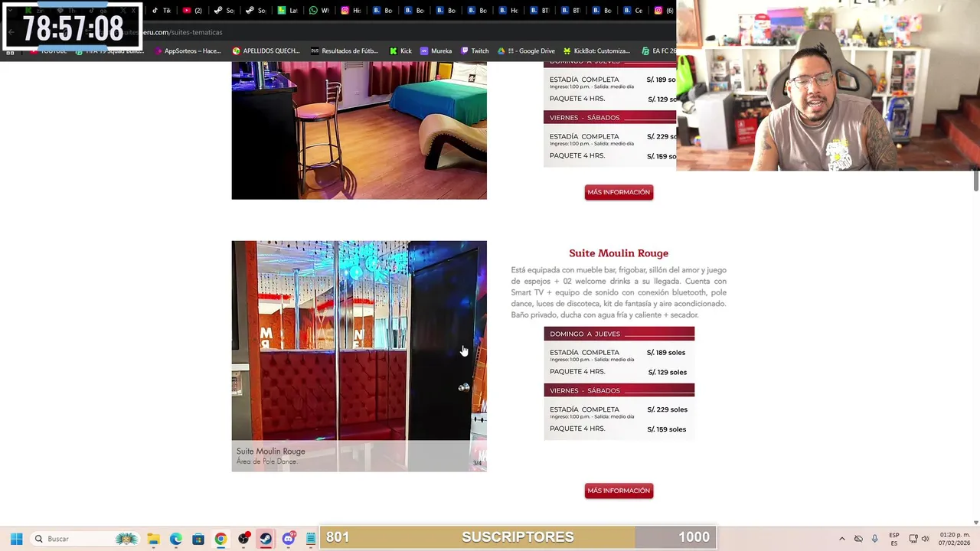Open Windows Start menu
This screenshot has width=980, height=551.
coord(16,539)
